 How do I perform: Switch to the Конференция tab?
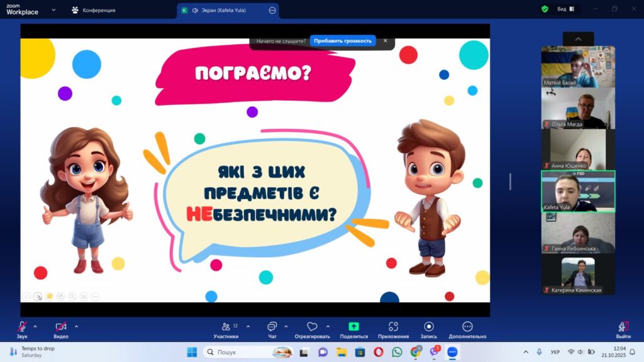[93, 10]
